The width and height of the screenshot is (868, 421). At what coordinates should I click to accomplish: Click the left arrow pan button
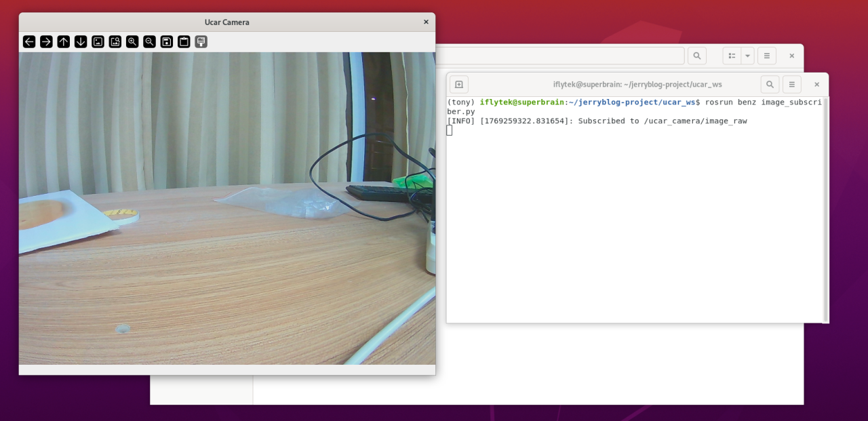pyautogui.click(x=29, y=42)
